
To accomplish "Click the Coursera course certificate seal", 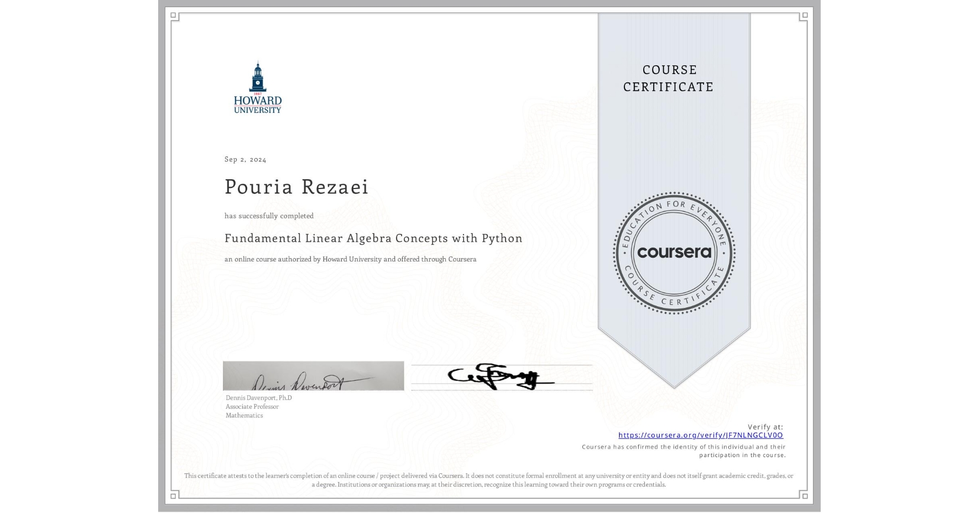I will click(x=674, y=253).
